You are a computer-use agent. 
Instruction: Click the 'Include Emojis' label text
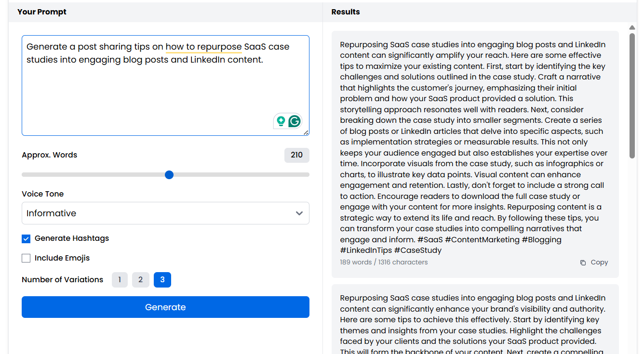pyautogui.click(x=62, y=258)
